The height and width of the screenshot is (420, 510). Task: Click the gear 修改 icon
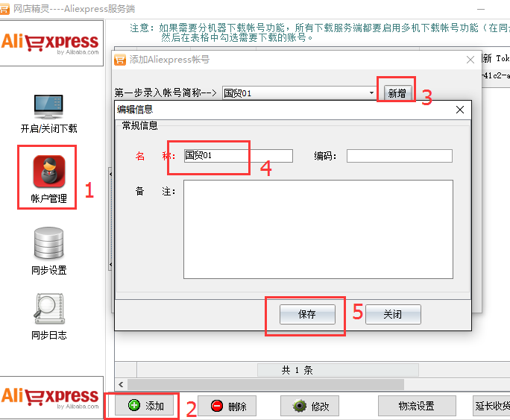(300, 406)
